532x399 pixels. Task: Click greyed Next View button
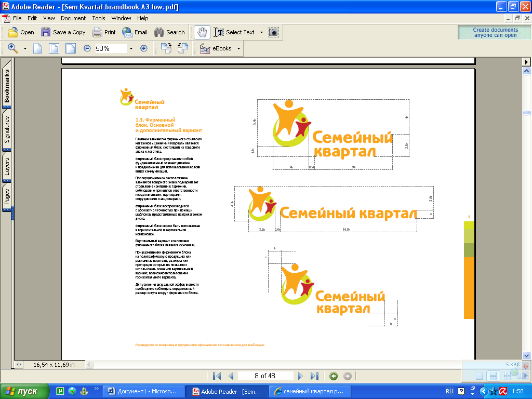tap(348, 376)
